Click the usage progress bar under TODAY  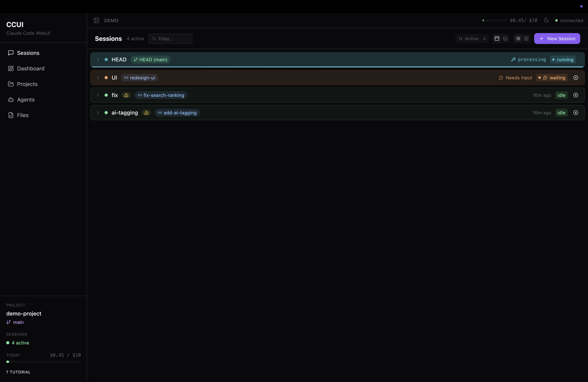[x=43, y=362]
